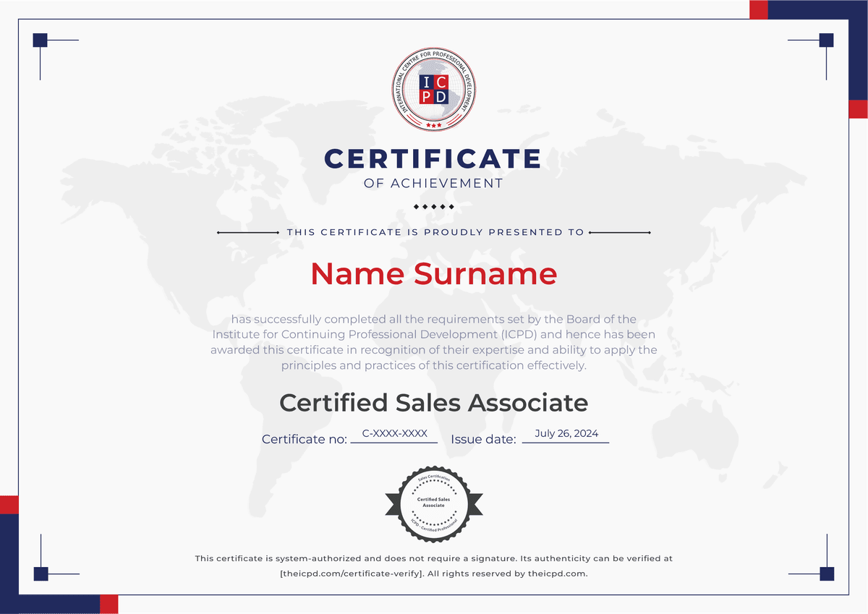Open the theicpd.com/certificate-verify link

pyautogui.click(x=352, y=574)
